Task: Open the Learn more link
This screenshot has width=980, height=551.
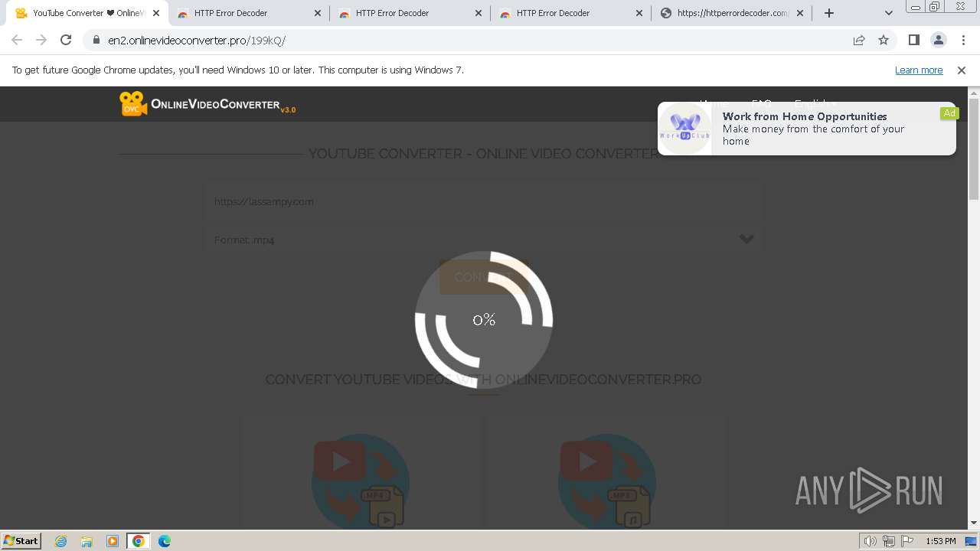Action: pos(919,70)
